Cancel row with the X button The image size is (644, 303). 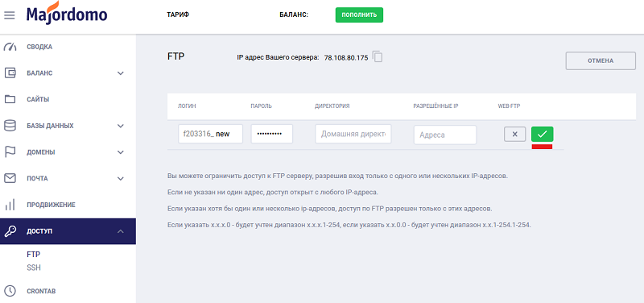tap(515, 134)
